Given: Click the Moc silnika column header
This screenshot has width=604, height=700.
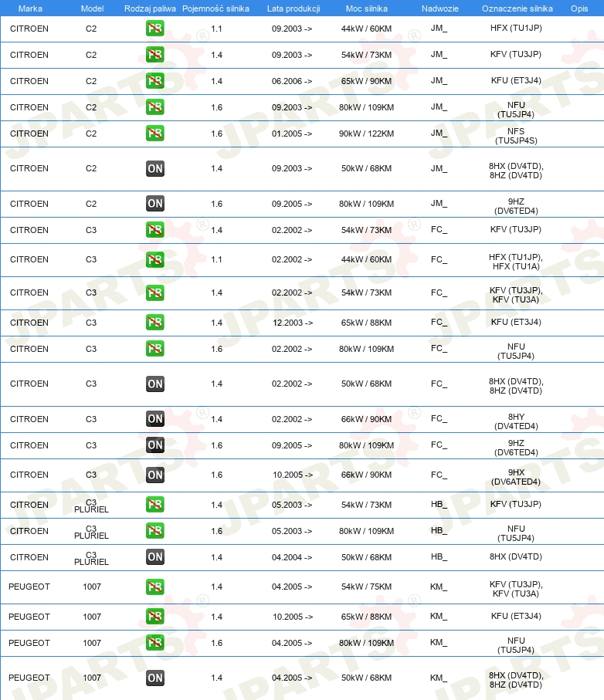Looking at the screenshot, I should click(367, 8).
